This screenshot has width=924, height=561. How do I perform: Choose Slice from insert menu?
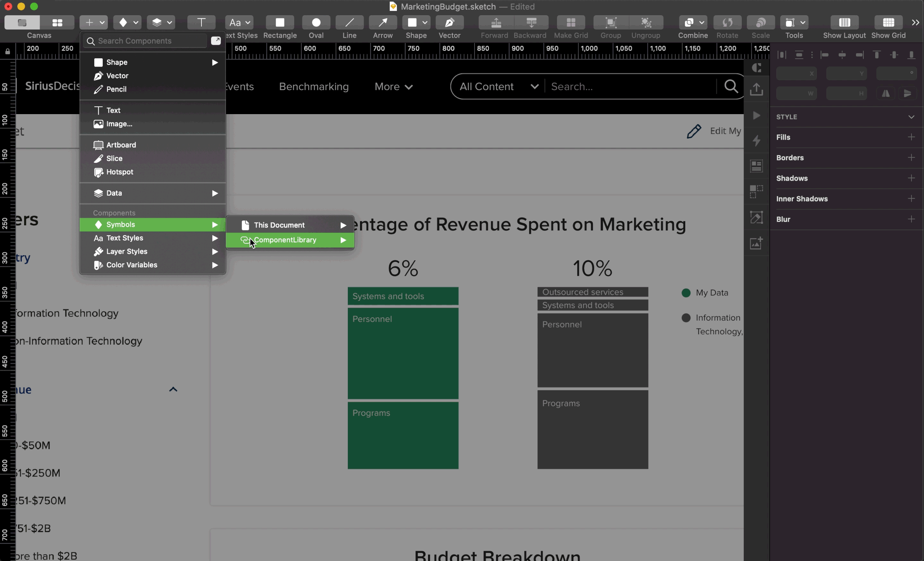[x=153, y=158]
